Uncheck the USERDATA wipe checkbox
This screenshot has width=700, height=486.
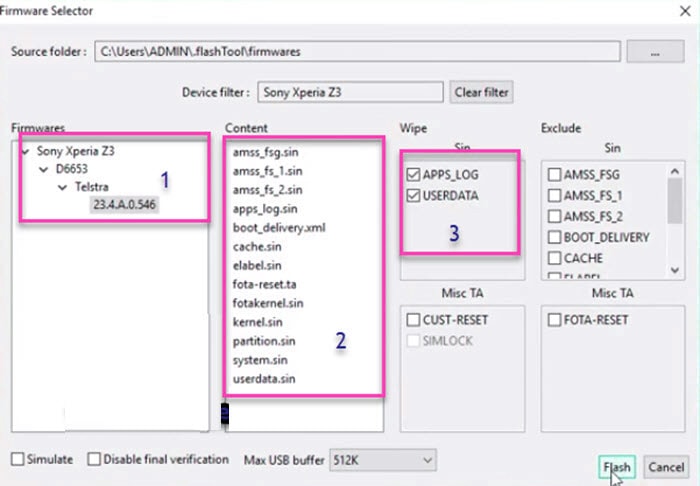(413, 195)
